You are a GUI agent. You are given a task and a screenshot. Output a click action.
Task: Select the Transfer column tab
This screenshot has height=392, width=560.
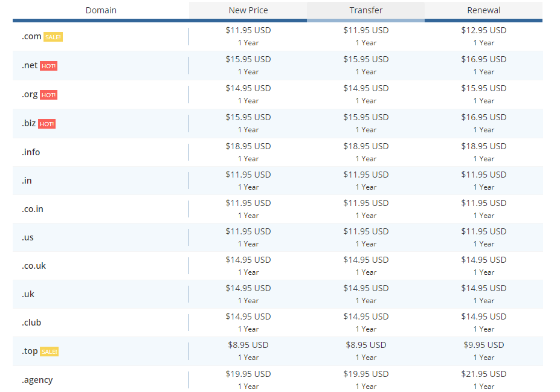[365, 10]
